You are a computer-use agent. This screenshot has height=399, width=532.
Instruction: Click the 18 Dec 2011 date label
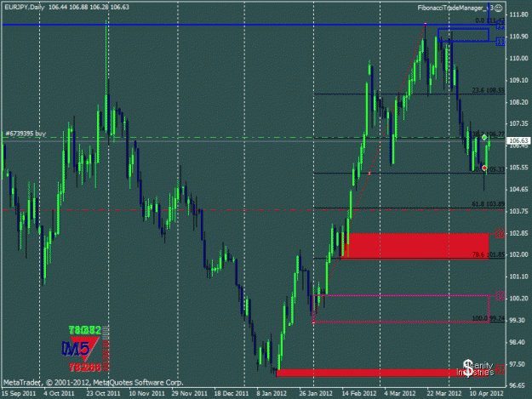pos(232,393)
